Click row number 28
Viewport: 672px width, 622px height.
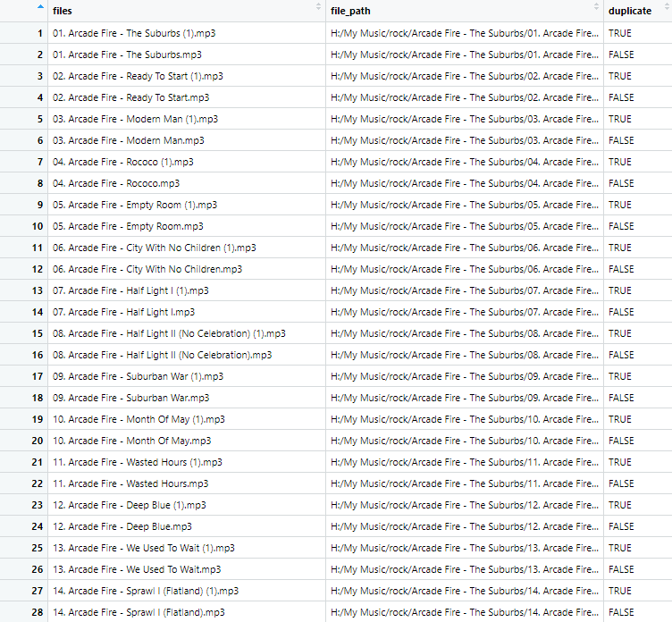pos(38,611)
